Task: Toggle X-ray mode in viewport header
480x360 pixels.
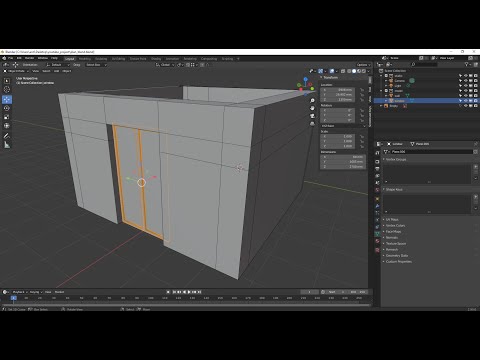Action: (x=343, y=71)
